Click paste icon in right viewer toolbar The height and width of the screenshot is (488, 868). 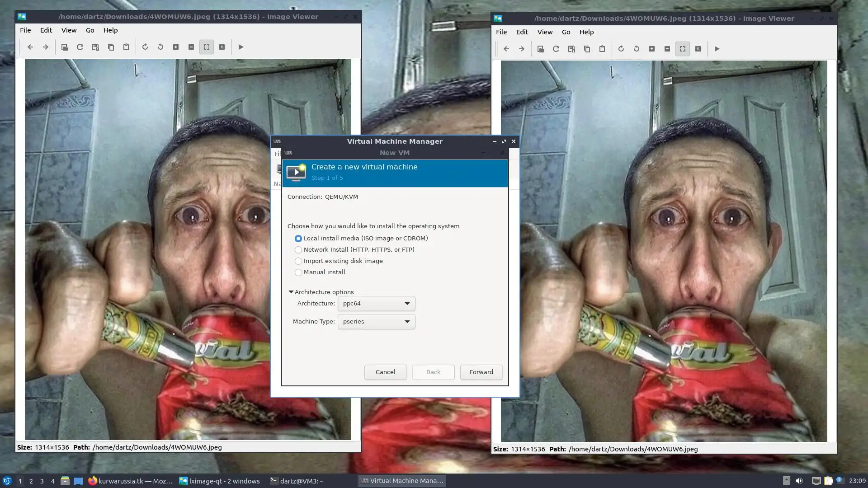pos(602,49)
